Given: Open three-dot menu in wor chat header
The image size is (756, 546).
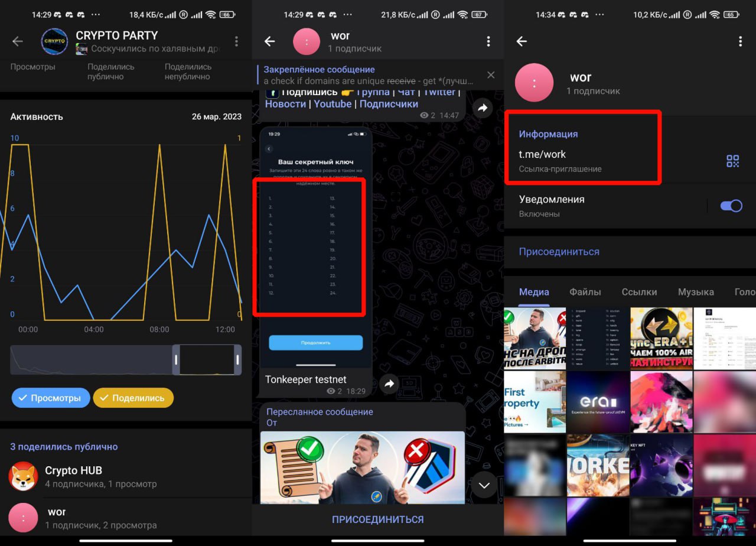Looking at the screenshot, I should 488,41.
